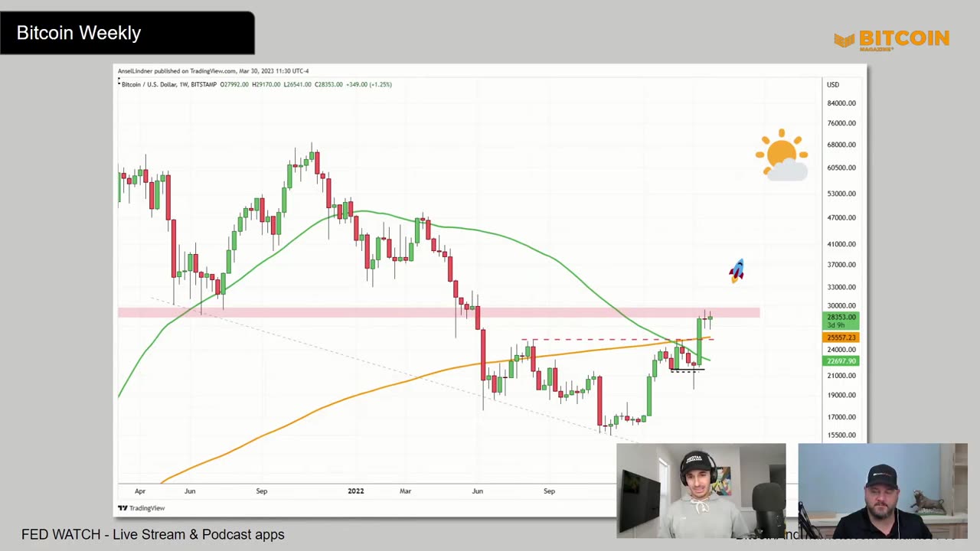Click the 'Bitcoin Weekly' title banner
Screen dimensions: 980x551
pyautogui.click(x=127, y=33)
